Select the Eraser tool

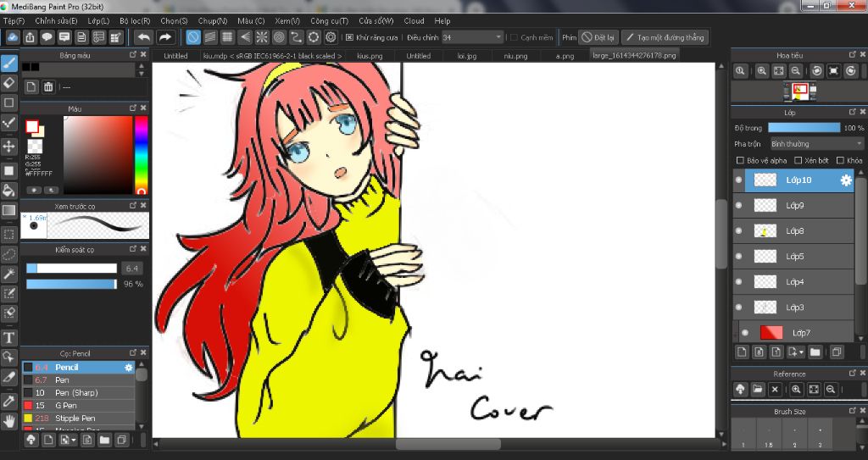pyautogui.click(x=8, y=83)
